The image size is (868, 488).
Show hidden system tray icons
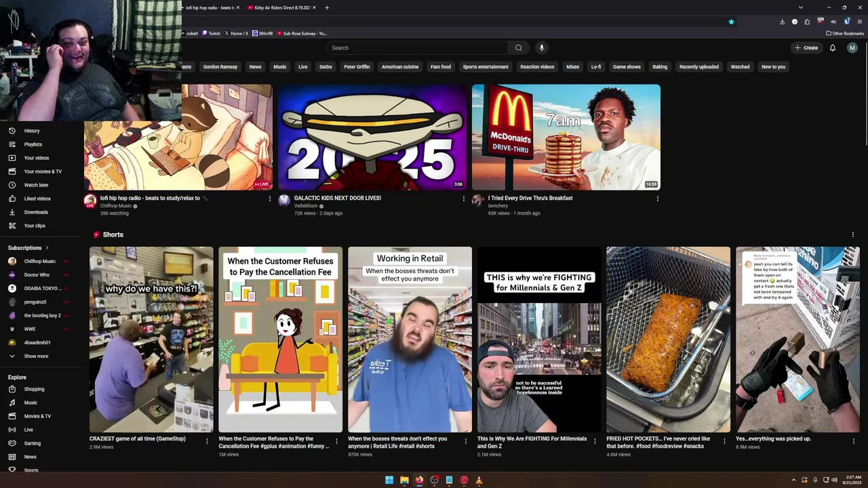point(793,480)
